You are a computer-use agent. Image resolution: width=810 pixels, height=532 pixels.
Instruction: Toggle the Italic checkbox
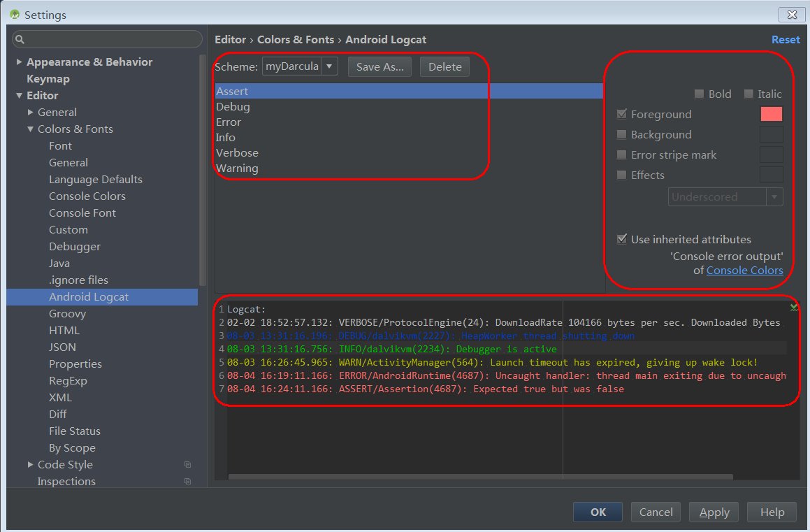point(748,94)
